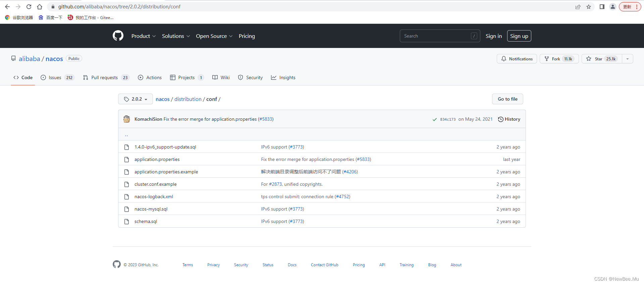Image resolution: width=644 pixels, height=284 pixels.
Task: Go up to parent directory (..)
Action: tap(126, 134)
